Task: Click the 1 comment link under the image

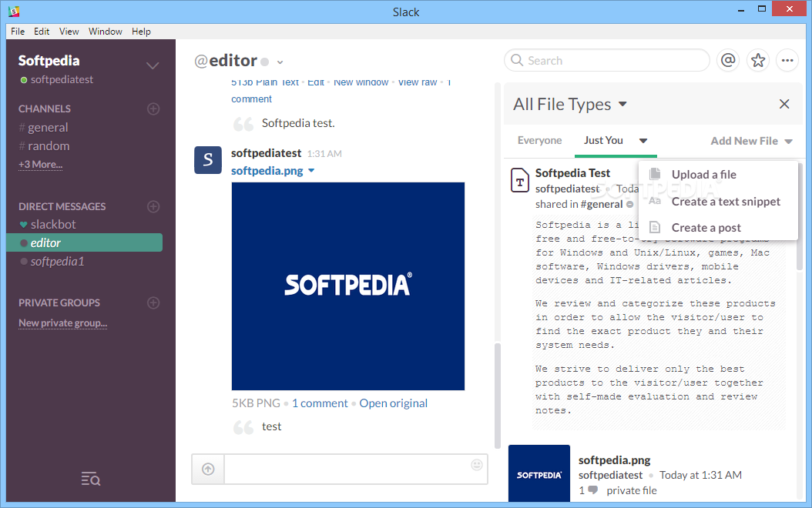Action: point(320,403)
